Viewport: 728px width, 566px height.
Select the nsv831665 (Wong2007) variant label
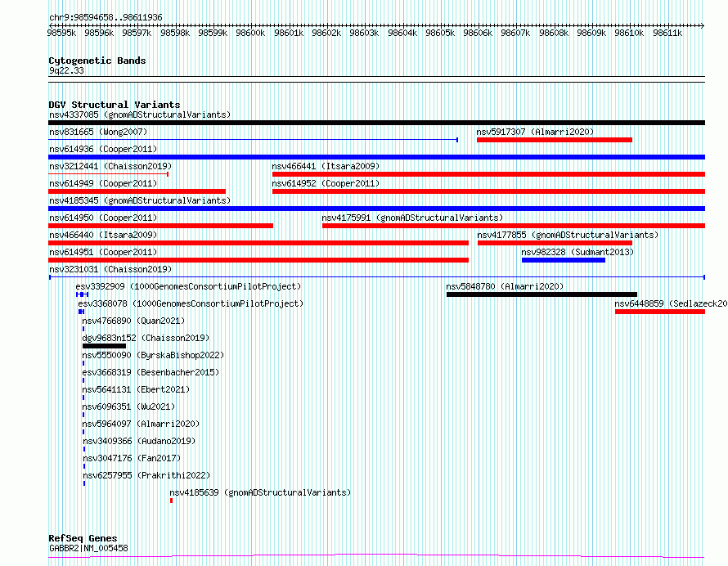point(98,132)
